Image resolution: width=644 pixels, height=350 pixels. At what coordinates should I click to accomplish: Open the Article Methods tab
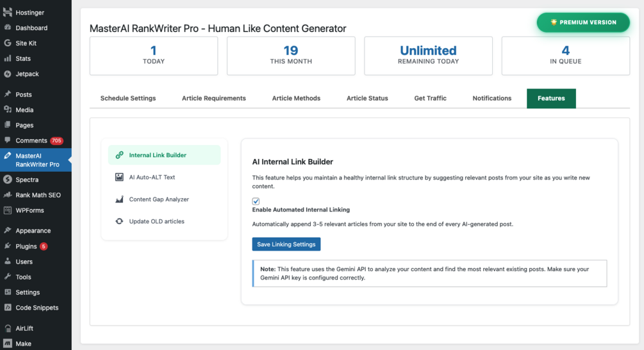[x=296, y=98]
